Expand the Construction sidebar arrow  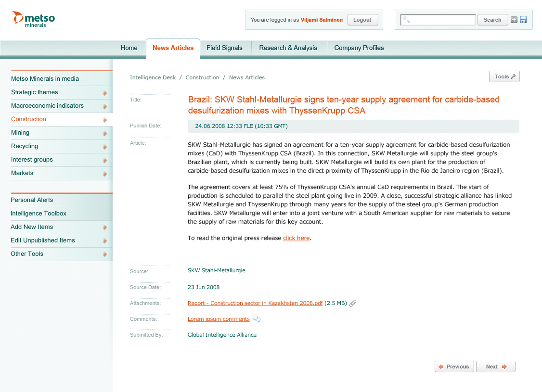105,120
